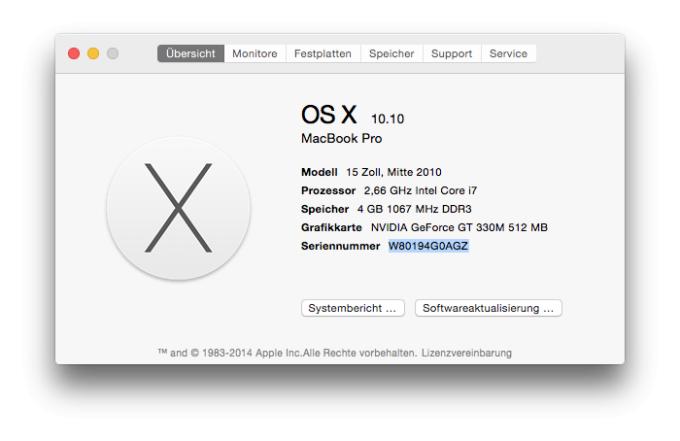Click the Apple Inc. copyright notice
This screenshot has width=680, height=441.
pyautogui.click(x=287, y=353)
